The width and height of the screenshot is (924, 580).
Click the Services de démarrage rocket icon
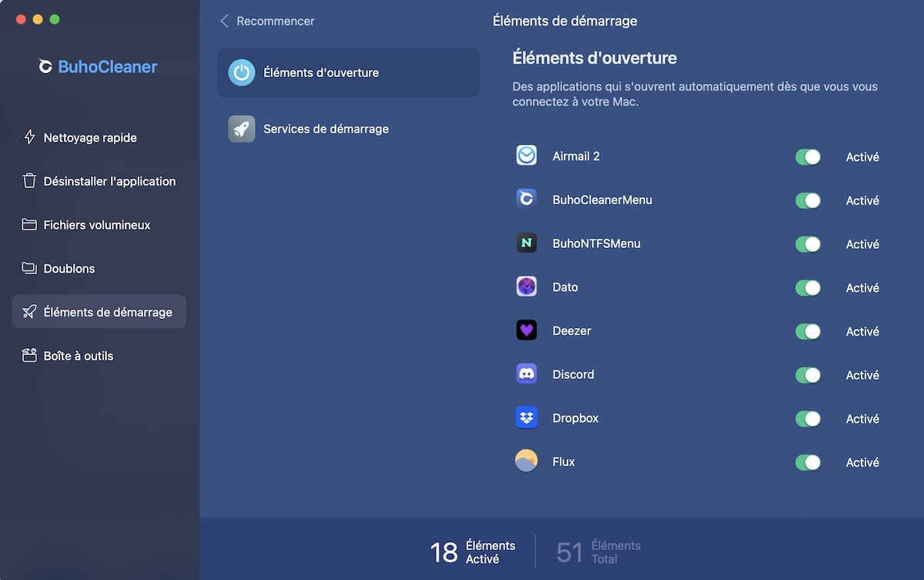pyautogui.click(x=242, y=129)
